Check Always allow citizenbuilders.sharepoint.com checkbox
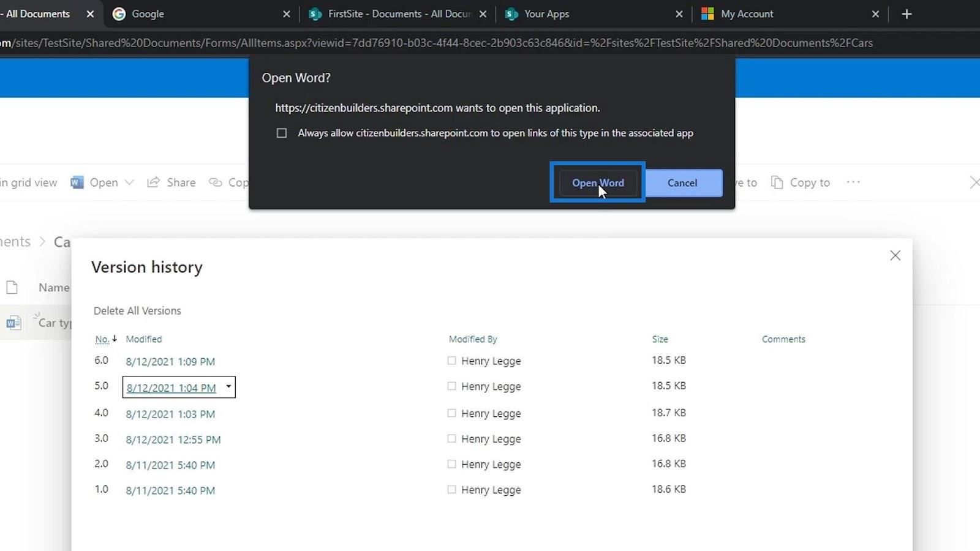 282,133
